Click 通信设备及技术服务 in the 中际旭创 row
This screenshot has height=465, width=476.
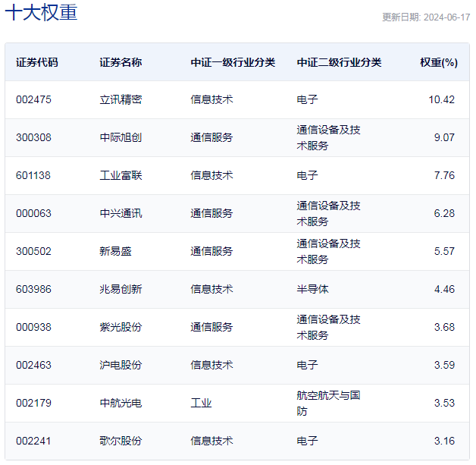click(329, 138)
